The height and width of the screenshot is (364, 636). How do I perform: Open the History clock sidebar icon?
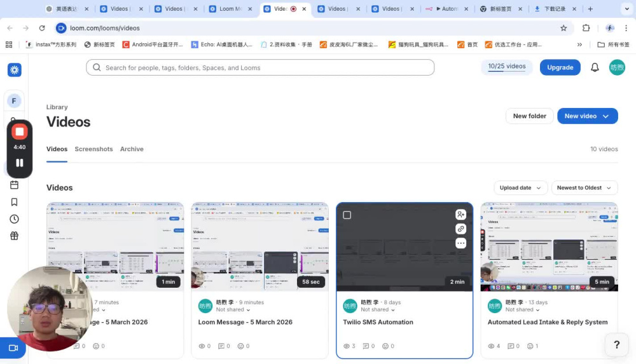pos(14,219)
